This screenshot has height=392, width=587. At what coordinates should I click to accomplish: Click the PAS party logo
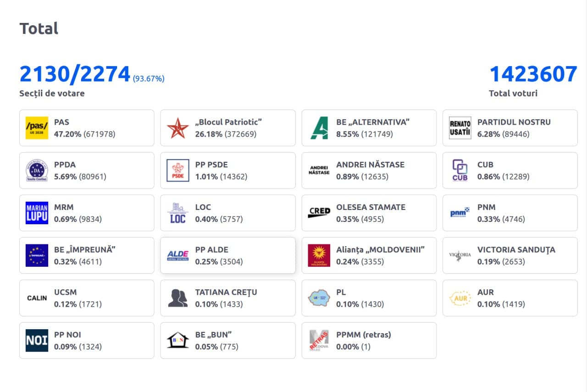36,127
